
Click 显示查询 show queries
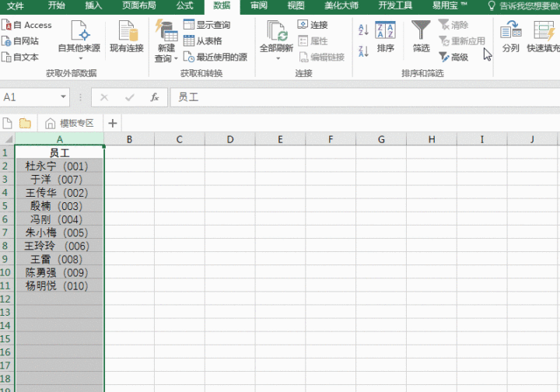point(207,25)
